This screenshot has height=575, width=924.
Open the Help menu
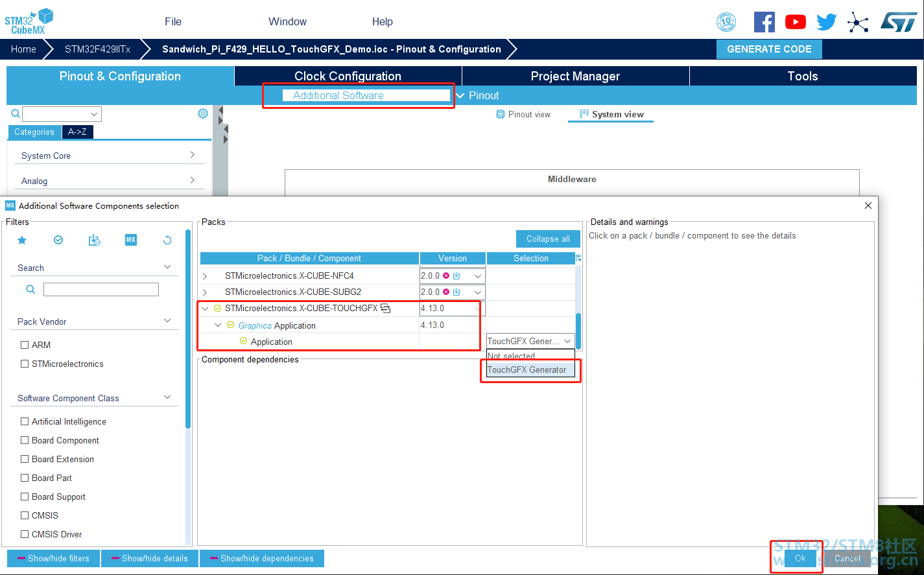(383, 21)
